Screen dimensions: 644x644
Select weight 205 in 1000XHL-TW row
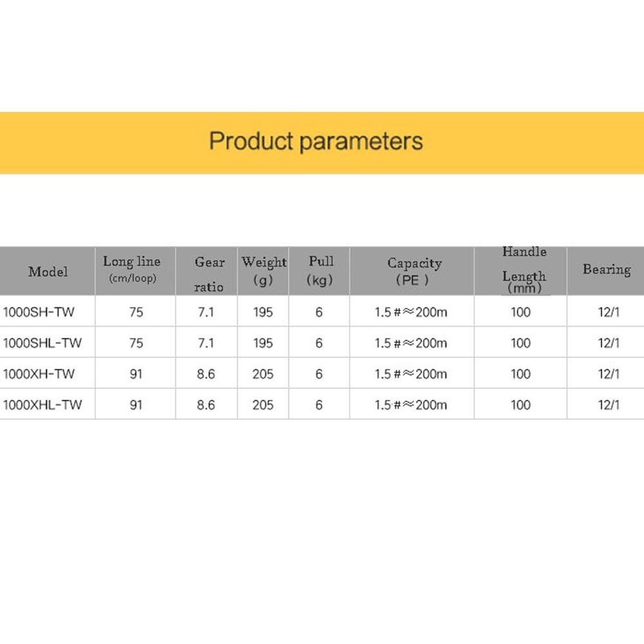(263, 405)
